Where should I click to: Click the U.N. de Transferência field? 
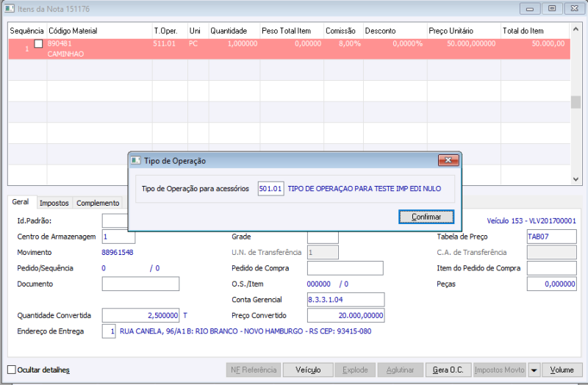(x=323, y=252)
